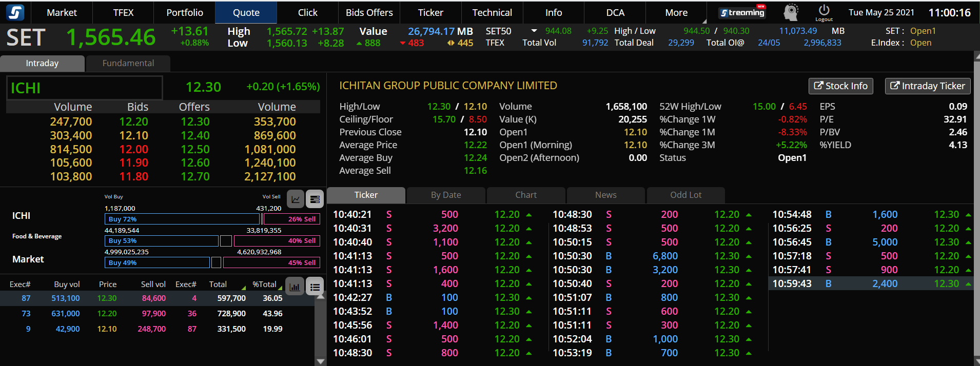The height and width of the screenshot is (366, 980).
Task: Switch price table to bar chart view
Action: tap(295, 286)
